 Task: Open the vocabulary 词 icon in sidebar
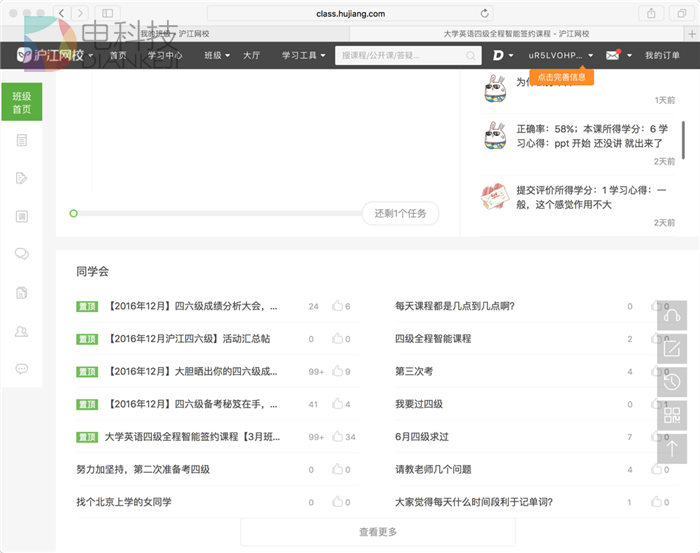click(21, 216)
